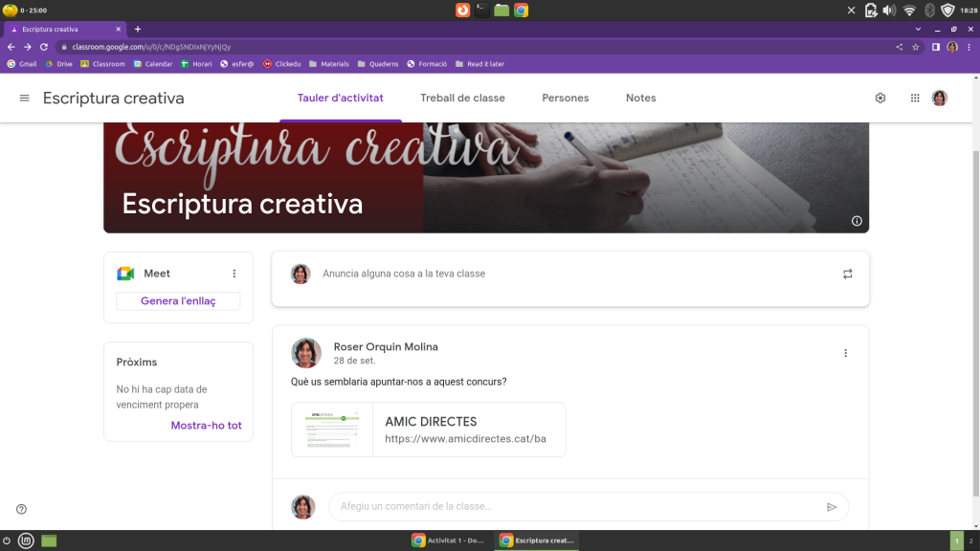The image size is (980, 551).
Task: Open the Google apps launcher grid
Action: (915, 98)
